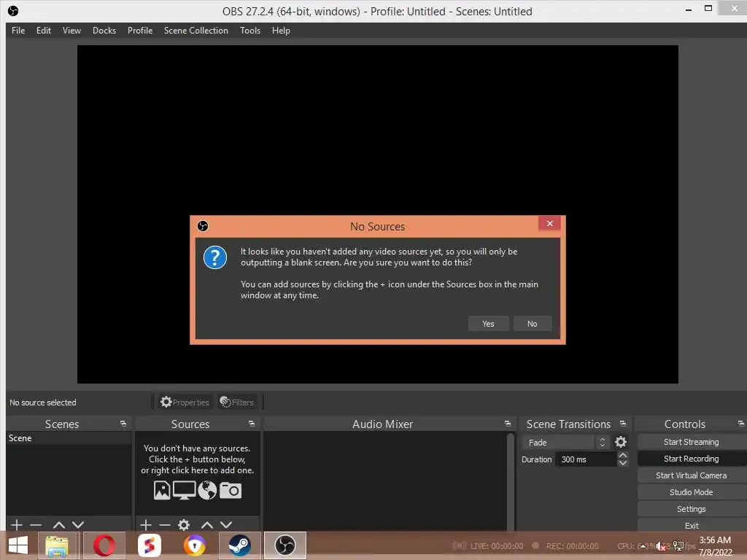
Task: Click the OBS logo in dialog title
Action: (x=203, y=226)
